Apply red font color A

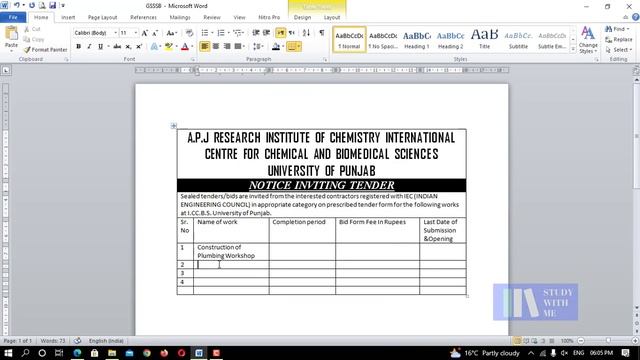[x=185, y=47]
